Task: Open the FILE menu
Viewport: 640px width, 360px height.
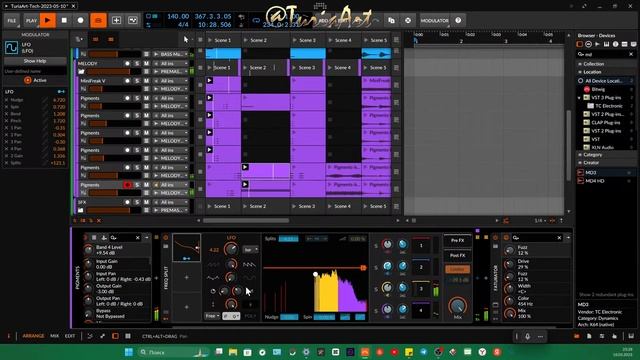Action: (11, 20)
